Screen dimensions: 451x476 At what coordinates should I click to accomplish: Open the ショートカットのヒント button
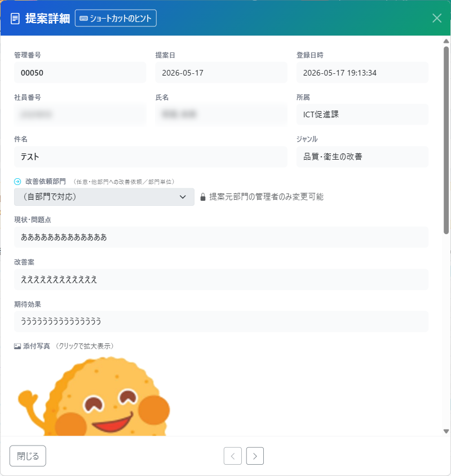coord(116,18)
